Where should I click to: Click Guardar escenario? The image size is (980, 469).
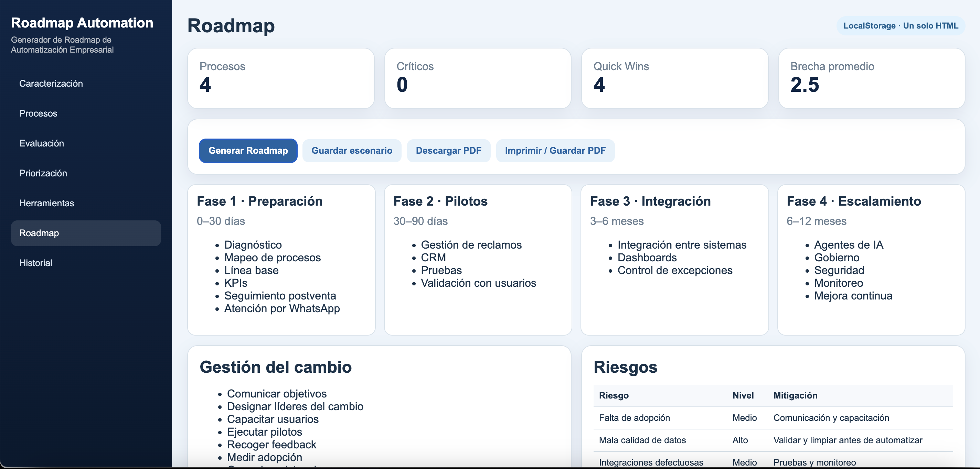(x=352, y=151)
